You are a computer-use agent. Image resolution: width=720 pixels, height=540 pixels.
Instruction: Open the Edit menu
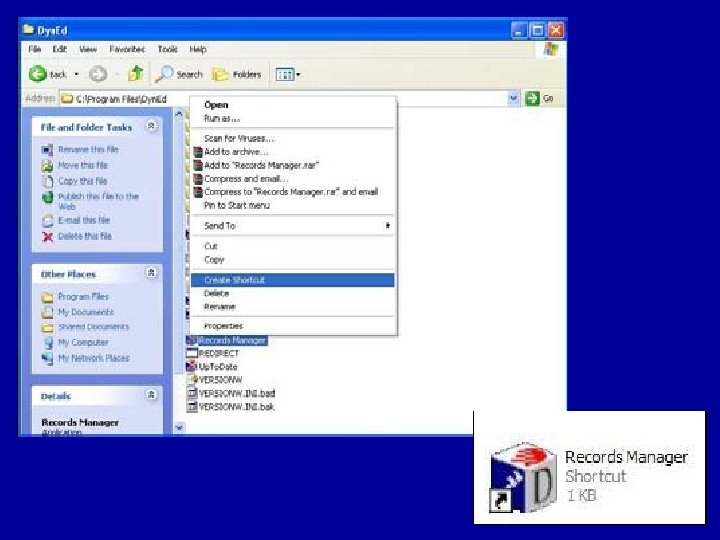tap(60, 49)
